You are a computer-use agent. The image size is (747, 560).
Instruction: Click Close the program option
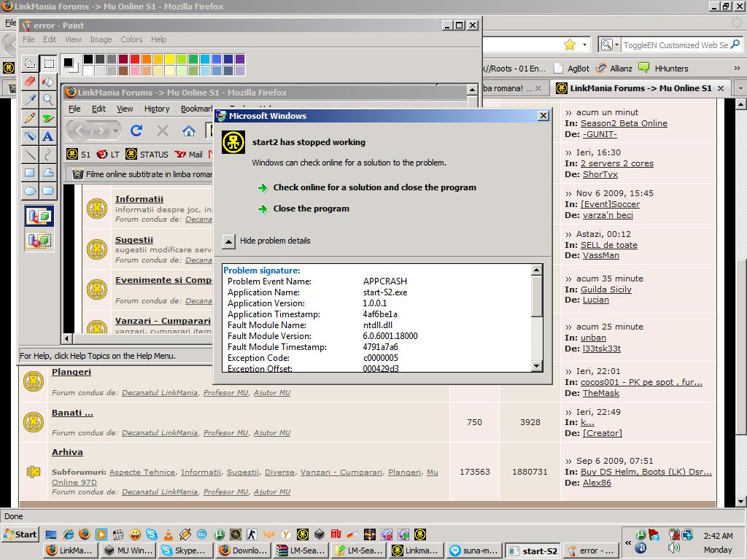pyautogui.click(x=311, y=209)
